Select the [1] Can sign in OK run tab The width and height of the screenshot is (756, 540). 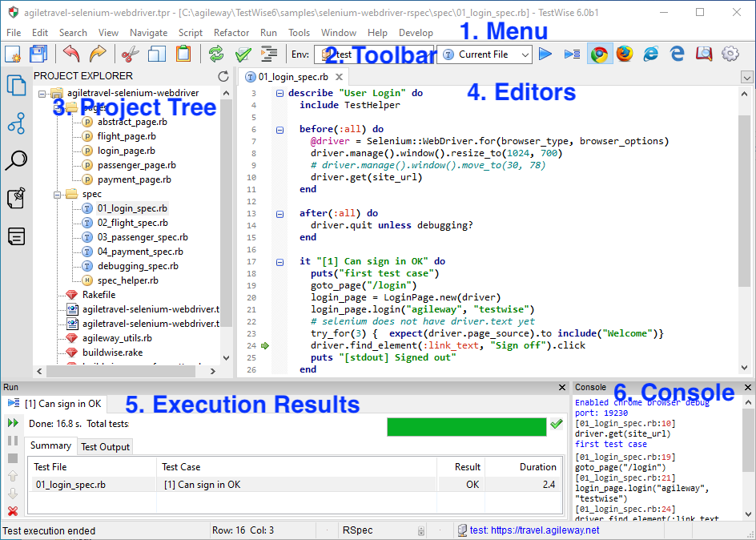pos(55,404)
